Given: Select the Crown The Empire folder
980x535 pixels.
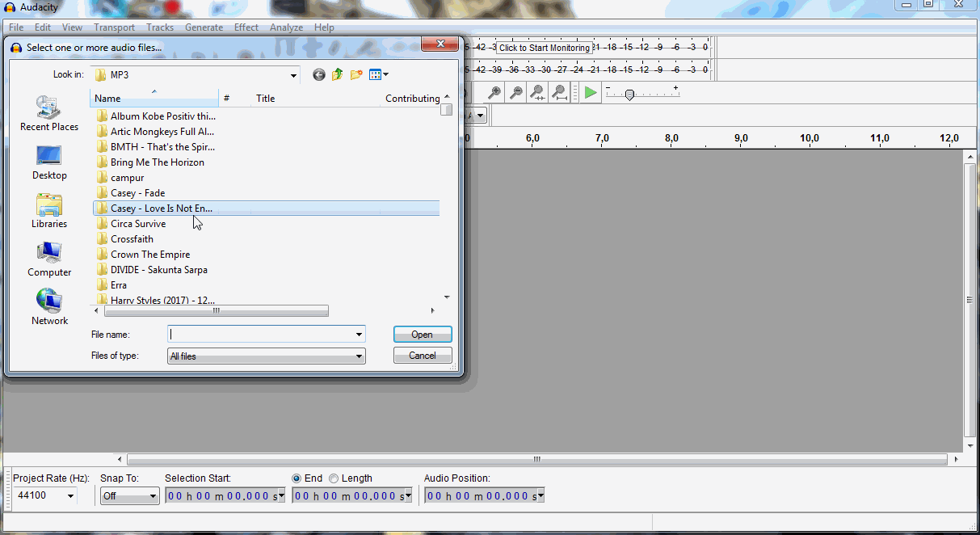Looking at the screenshot, I should tap(143, 255).
